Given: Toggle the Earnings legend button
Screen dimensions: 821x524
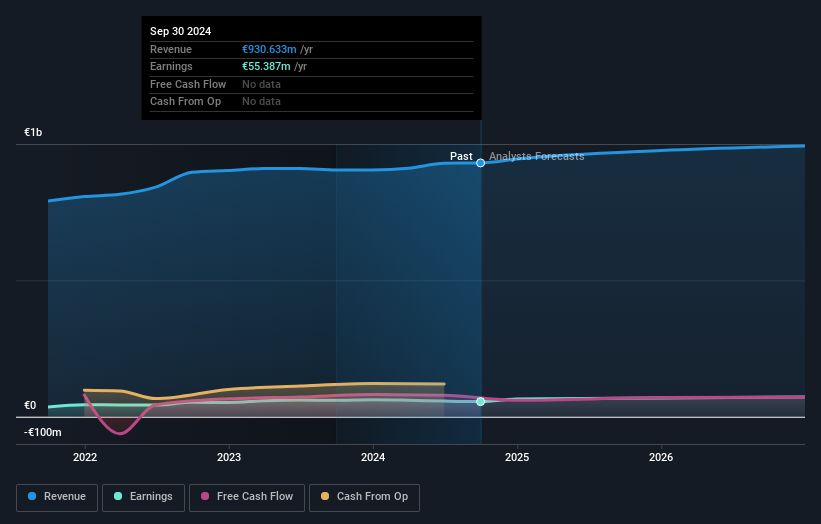Looking at the screenshot, I should 143,497.
